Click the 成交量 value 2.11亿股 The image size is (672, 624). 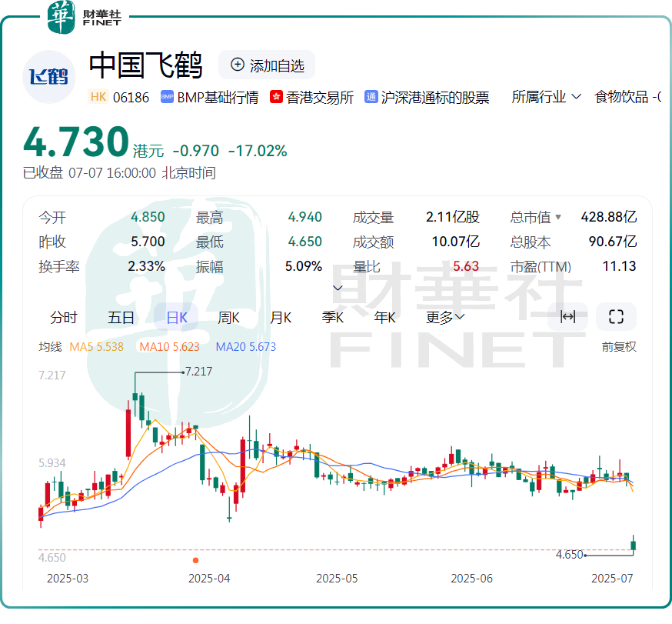point(453,217)
